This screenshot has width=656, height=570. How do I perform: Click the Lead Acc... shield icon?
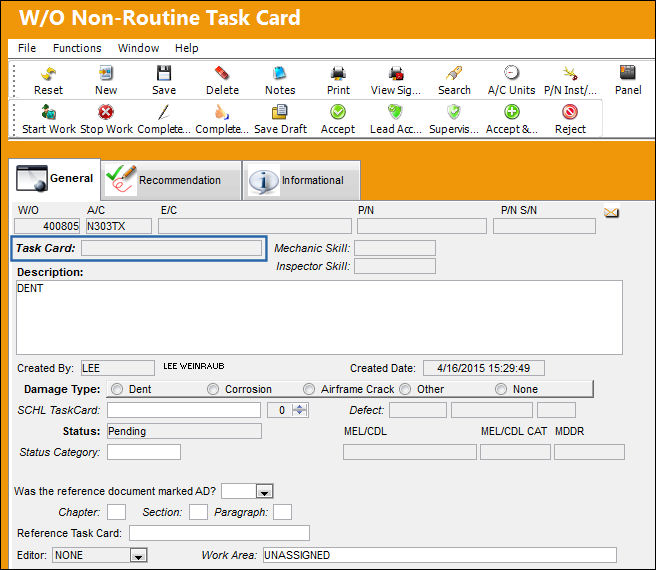coord(396,112)
